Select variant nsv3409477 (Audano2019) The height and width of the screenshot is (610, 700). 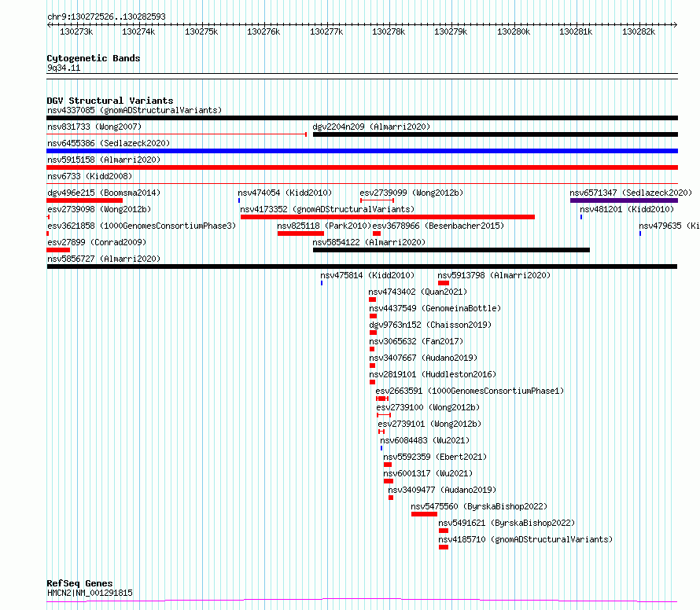(x=442, y=490)
